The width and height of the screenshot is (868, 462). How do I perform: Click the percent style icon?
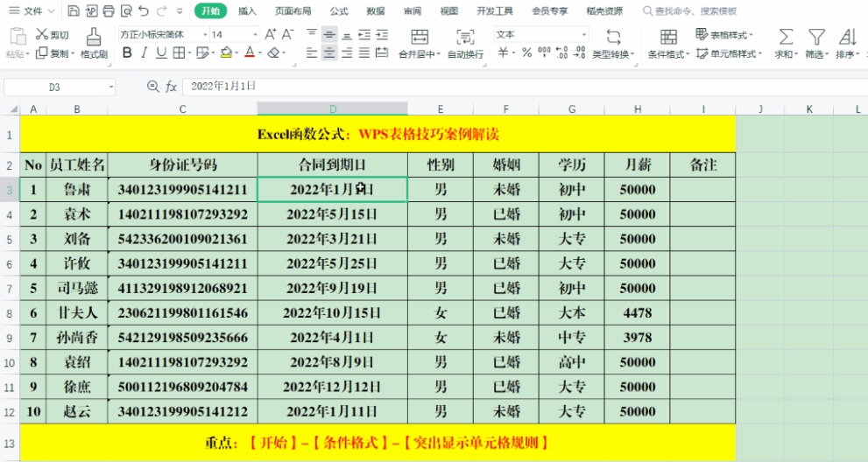[526, 52]
